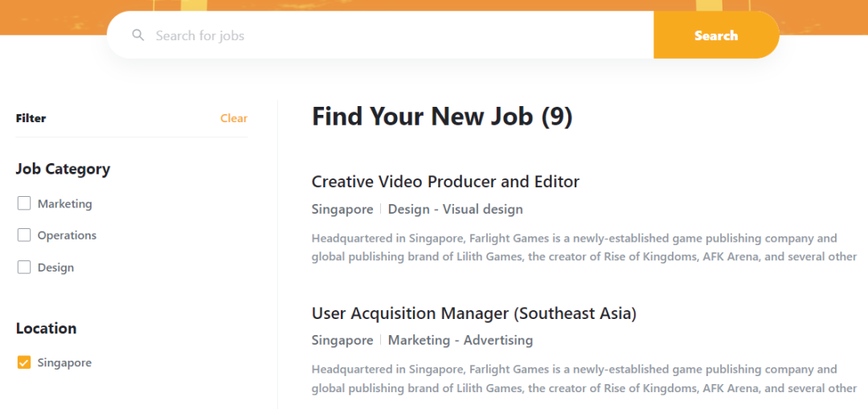This screenshot has height=409, width=868.
Task: Click the 'Job Category' section heading
Action: tap(63, 169)
